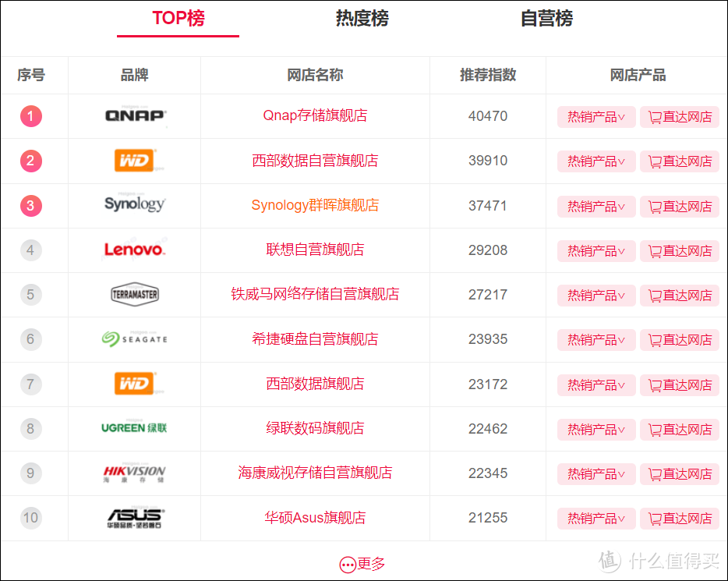Click 直达网店 for Synology群晖旗舰店
Screen dimensions: 728x581
click(680, 207)
